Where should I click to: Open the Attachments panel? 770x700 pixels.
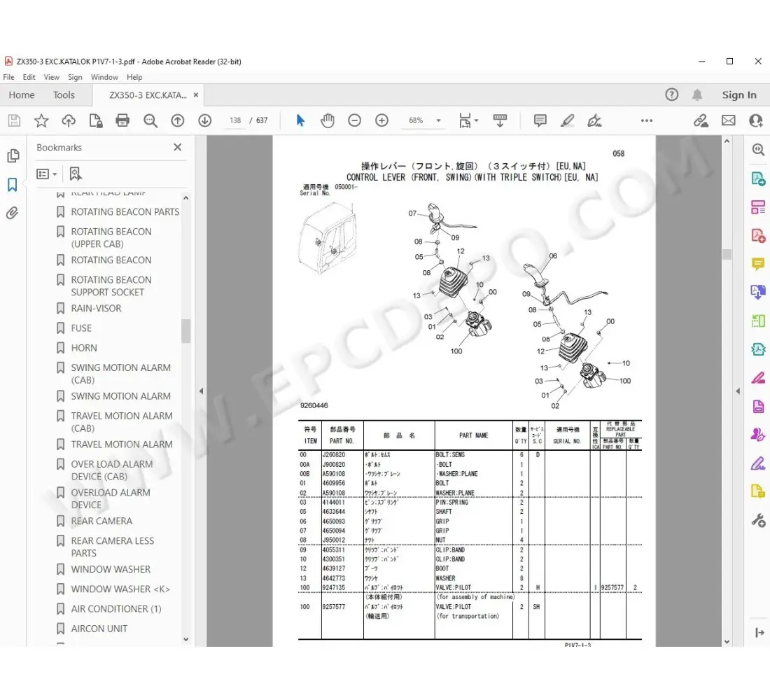pos(13,213)
